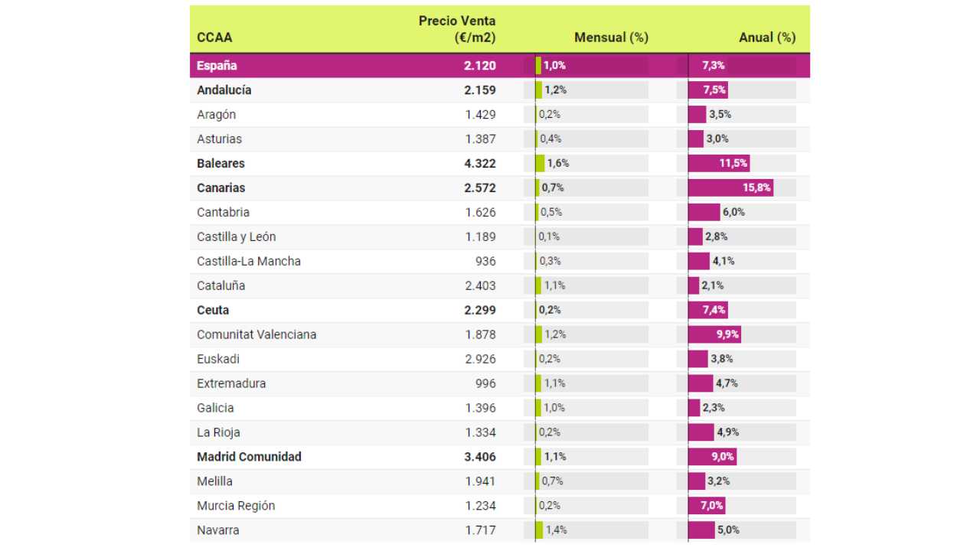The width and height of the screenshot is (980, 551).
Task: Click Andalucía 1,2% monthly bar
Action: click(539, 90)
